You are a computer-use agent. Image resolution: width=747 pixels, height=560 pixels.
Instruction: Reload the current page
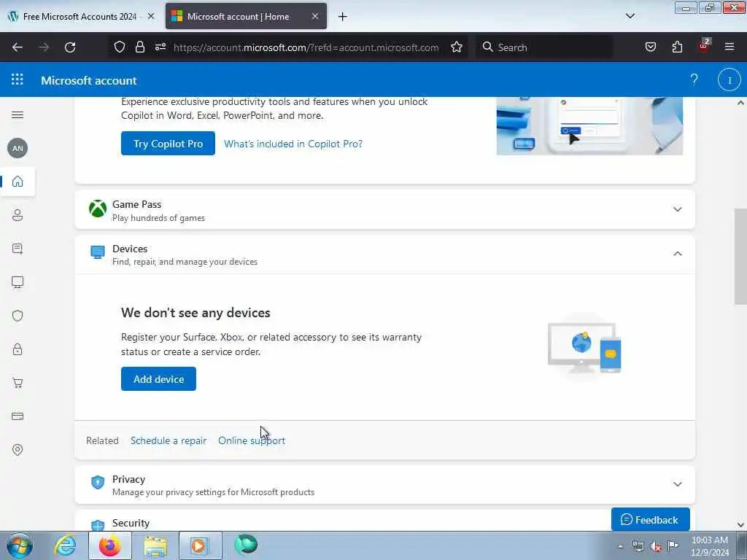click(70, 47)
